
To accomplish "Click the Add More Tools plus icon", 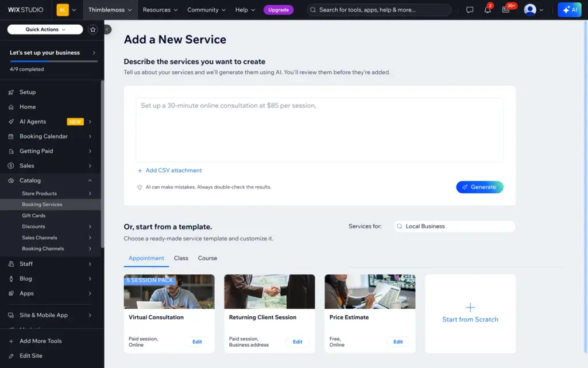I will coord(11,342).
